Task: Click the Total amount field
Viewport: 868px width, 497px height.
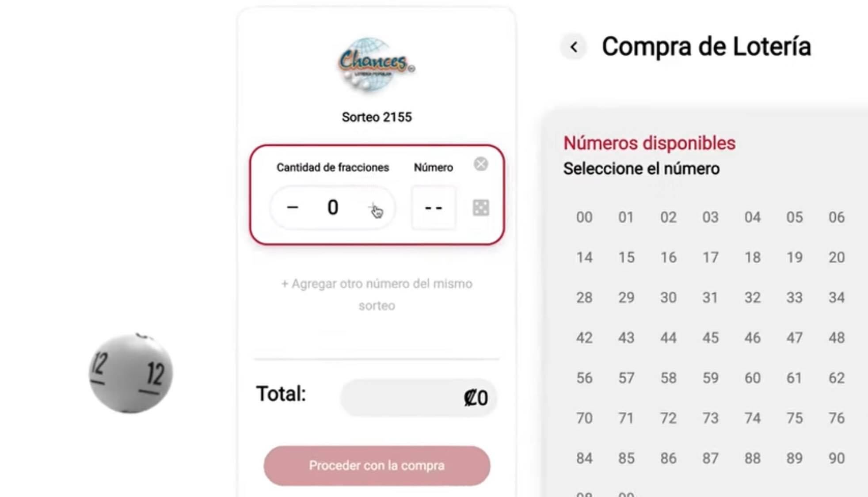Action: tap(418, 398)
